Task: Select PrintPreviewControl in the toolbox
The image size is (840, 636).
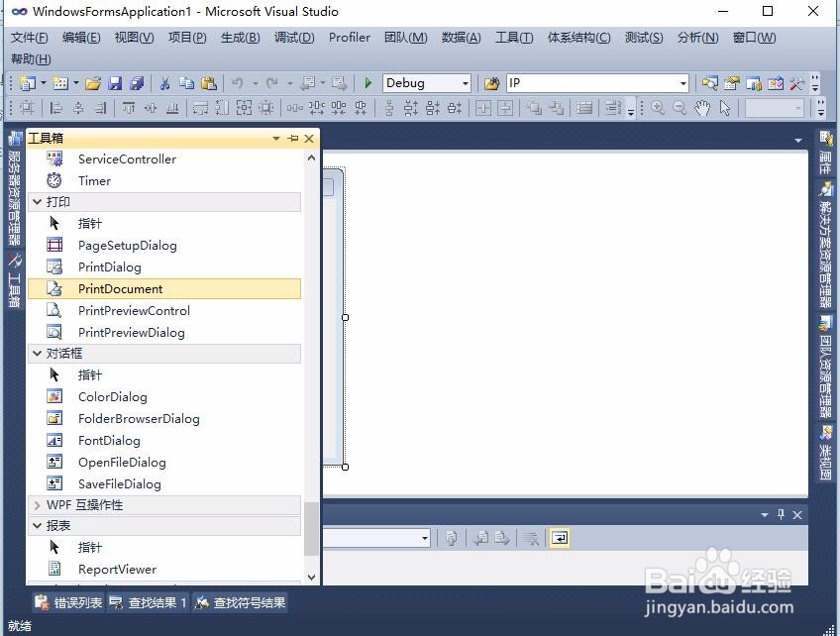Action: pos(163,311)
